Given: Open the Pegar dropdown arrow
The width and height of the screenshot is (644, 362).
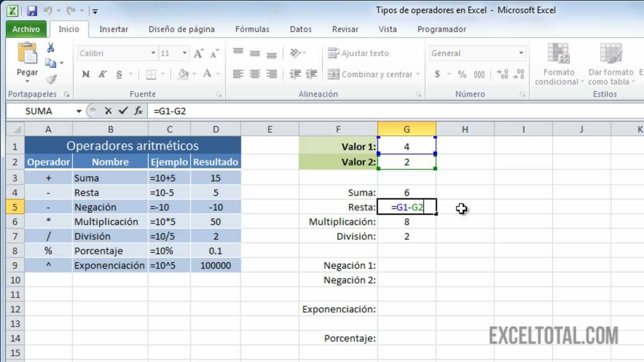Looking at the screenshot, I should tap(27, 80).
